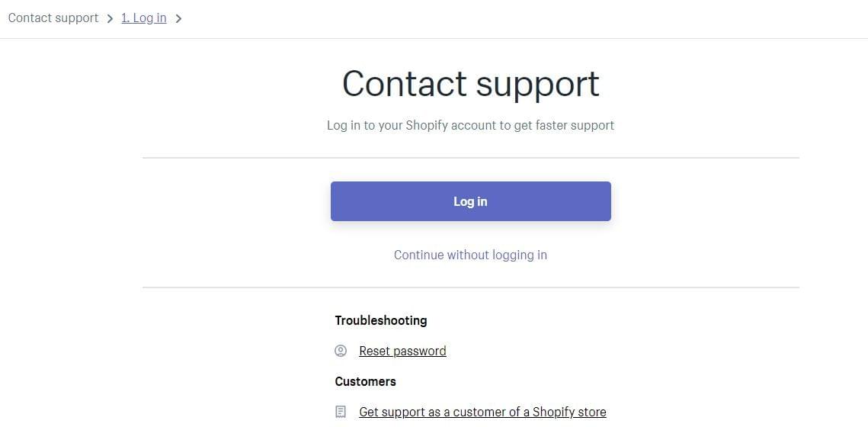Click the Troubleshooting section heading
The height and width of the screenshot is (427, 868).
381,320
